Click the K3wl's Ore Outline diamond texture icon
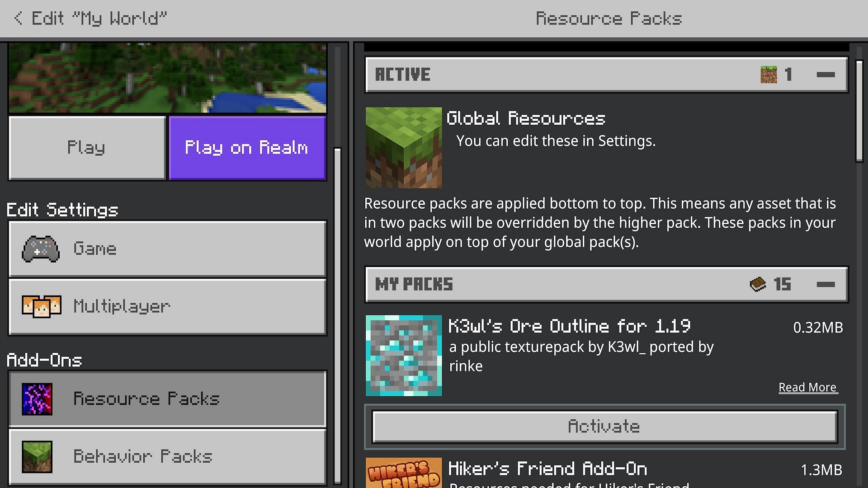This screenshot has width=868, height=488. (x=404, y=355)
